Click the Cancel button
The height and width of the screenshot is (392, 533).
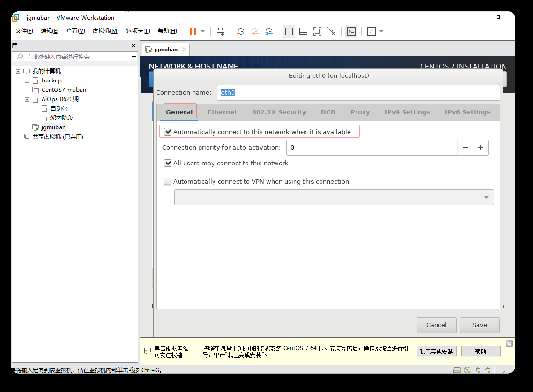(436, 325)
